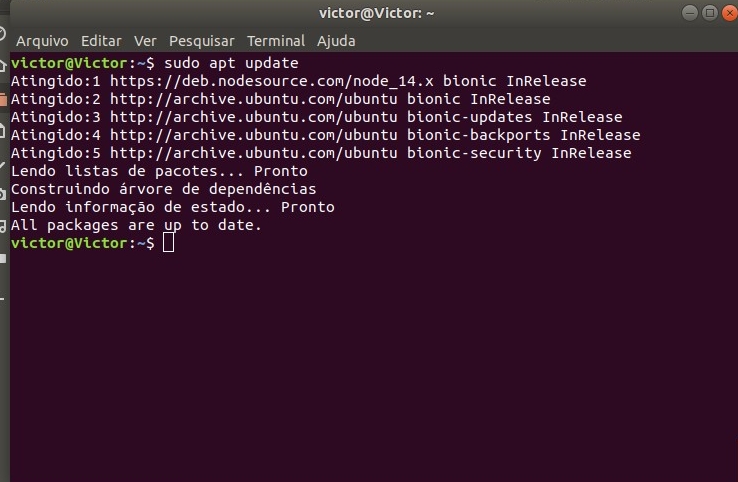This screenshot has height=482, width=738.
Task: Open the Ajuda menu
Action: (336, 41)
